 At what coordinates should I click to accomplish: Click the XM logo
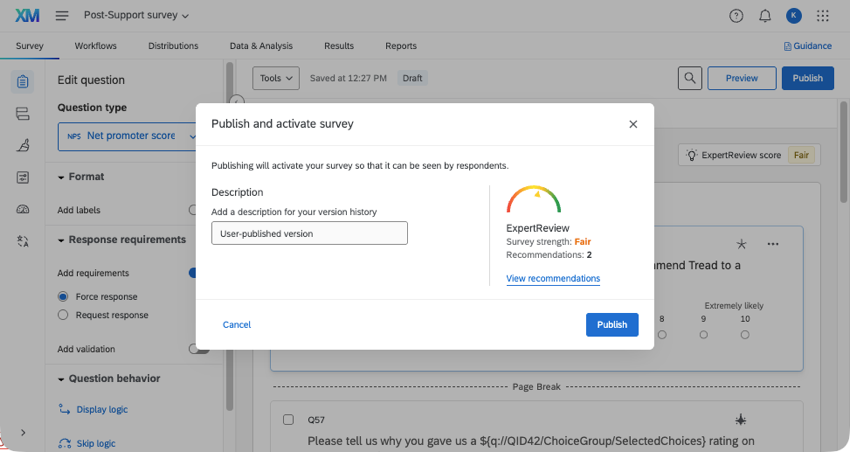coord(27,15)
